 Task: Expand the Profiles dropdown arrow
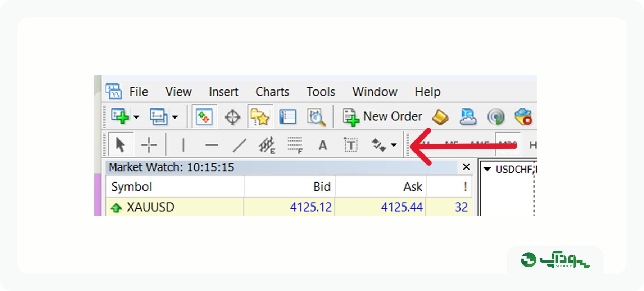175,117
